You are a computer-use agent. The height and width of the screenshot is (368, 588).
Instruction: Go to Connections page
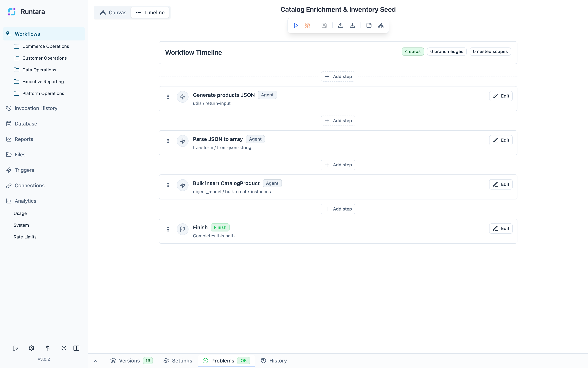(x=44, y=185)
